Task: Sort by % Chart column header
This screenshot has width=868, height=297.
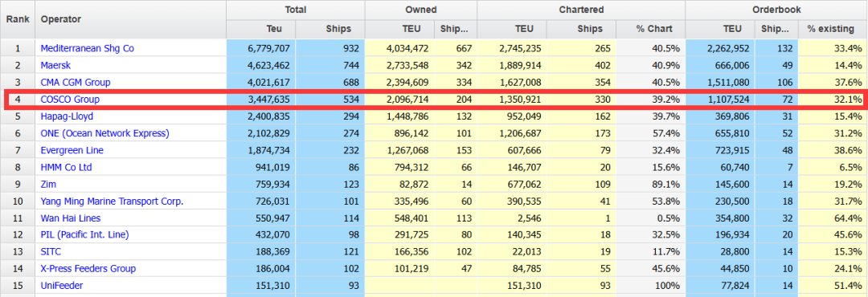Action: point(650,30)
